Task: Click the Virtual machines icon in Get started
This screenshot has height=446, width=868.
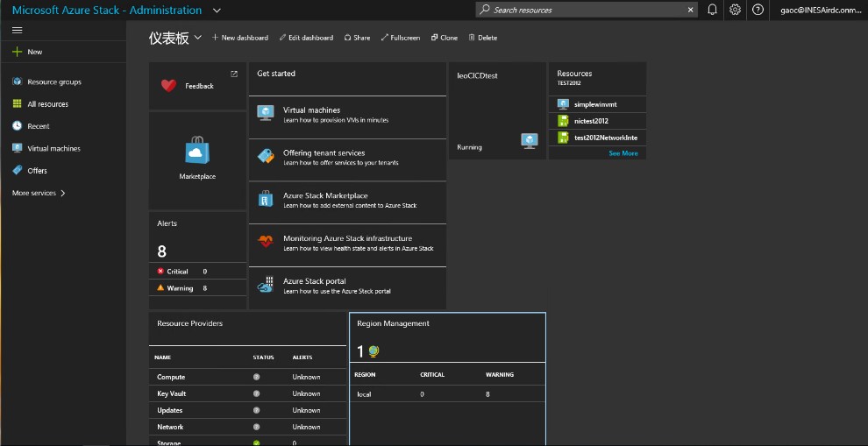Action: (x=266, y=113)
